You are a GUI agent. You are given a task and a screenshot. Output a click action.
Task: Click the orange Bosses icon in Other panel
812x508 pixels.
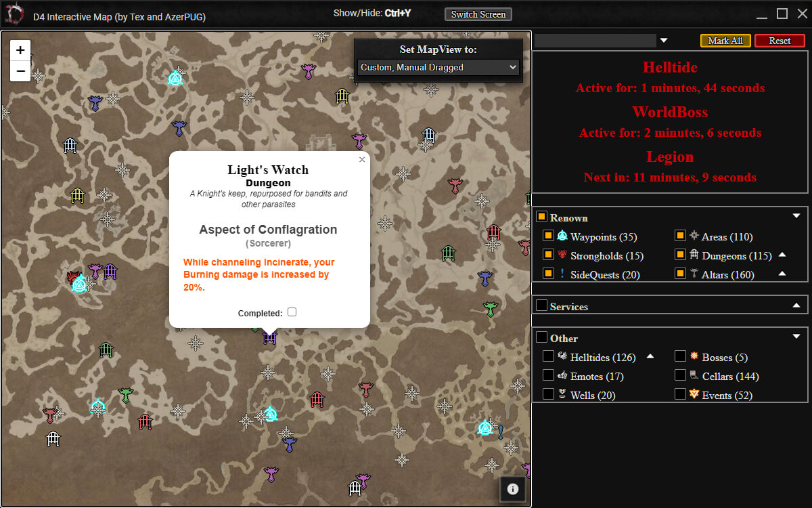pos(694,356)
